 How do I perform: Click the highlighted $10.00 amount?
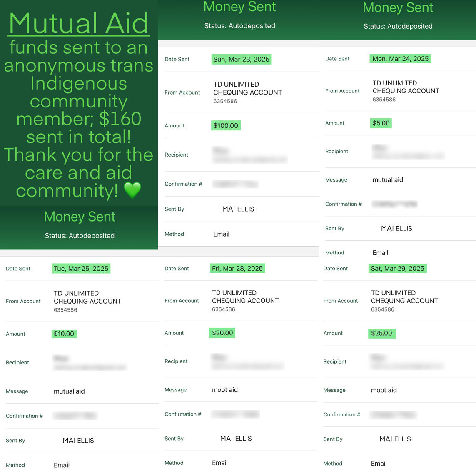(64, 334)
